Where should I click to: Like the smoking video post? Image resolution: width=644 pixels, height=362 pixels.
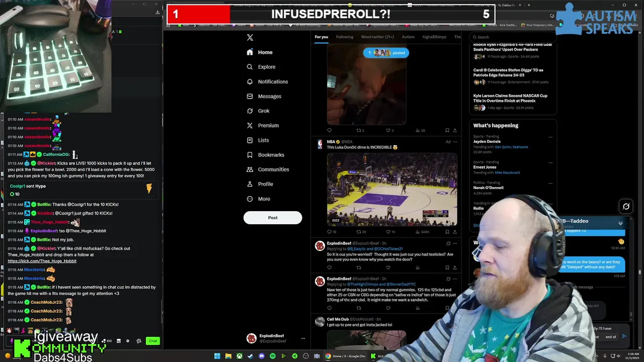(x=389, y=130)
